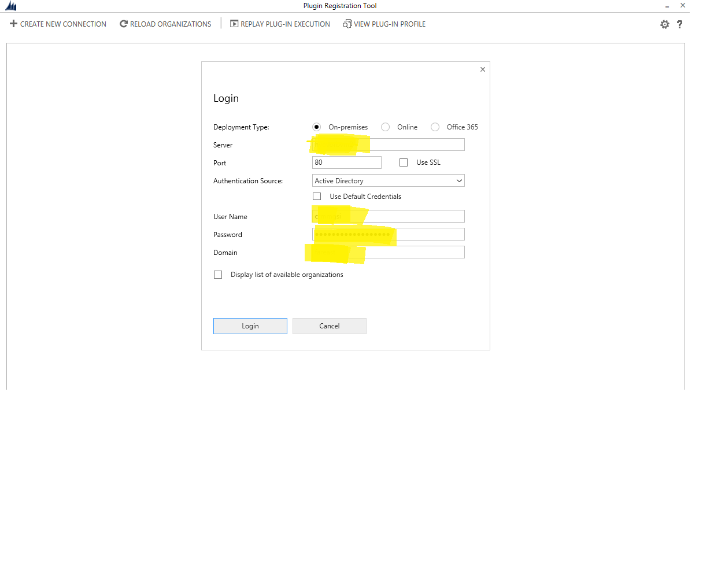Choose the Office 365 deployment option
725x588 pixels.
(435, 127)
